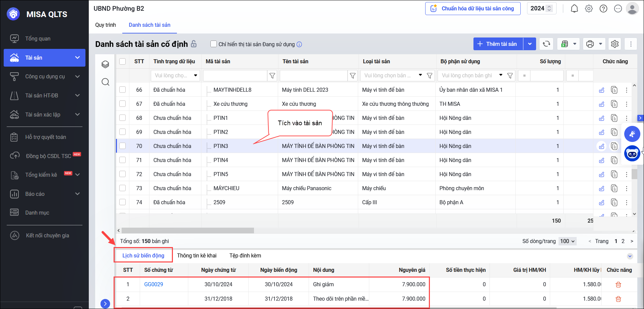The width and height of the screenshot is (644, 309).
Task: Click 'Chuẩn hóa dữ liệu tài sản công' button
Action: (x=473, y=8)
